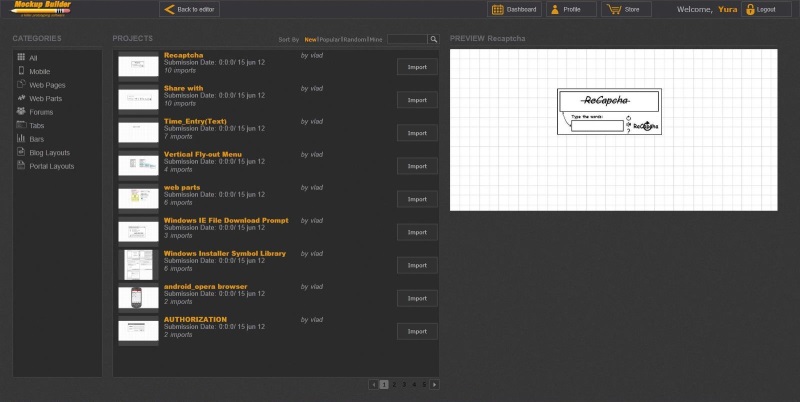This screenshot has height=402, width=800.
Task: Click the android_opera browser thumbnail
Action: click(138, 298)
